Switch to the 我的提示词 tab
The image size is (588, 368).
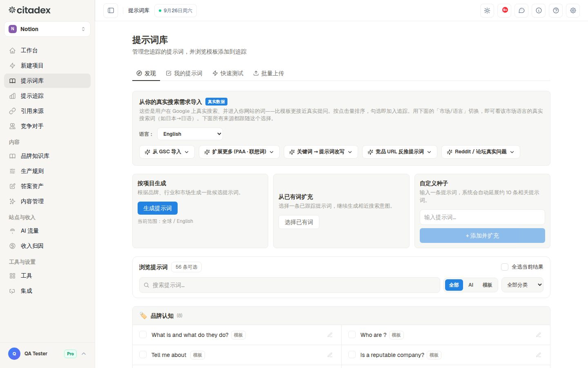(184, 73)
